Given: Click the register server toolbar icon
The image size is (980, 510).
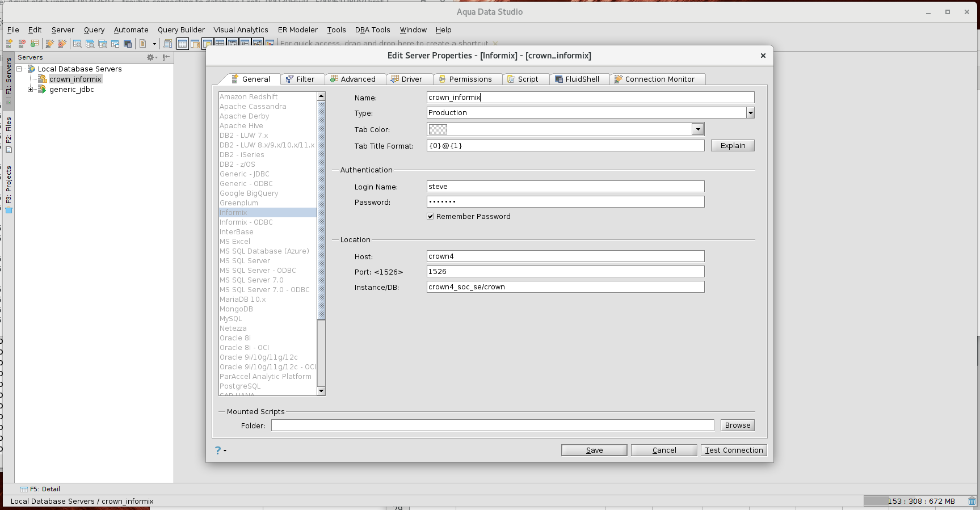Looking at the screenshot, I should [x=9, y=44].
